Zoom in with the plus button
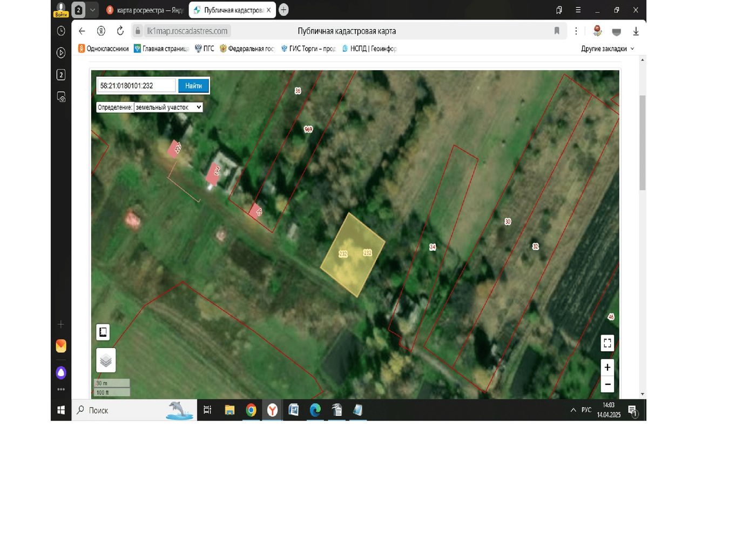This screenshot has width=756, height=535. tap(607, 367)
